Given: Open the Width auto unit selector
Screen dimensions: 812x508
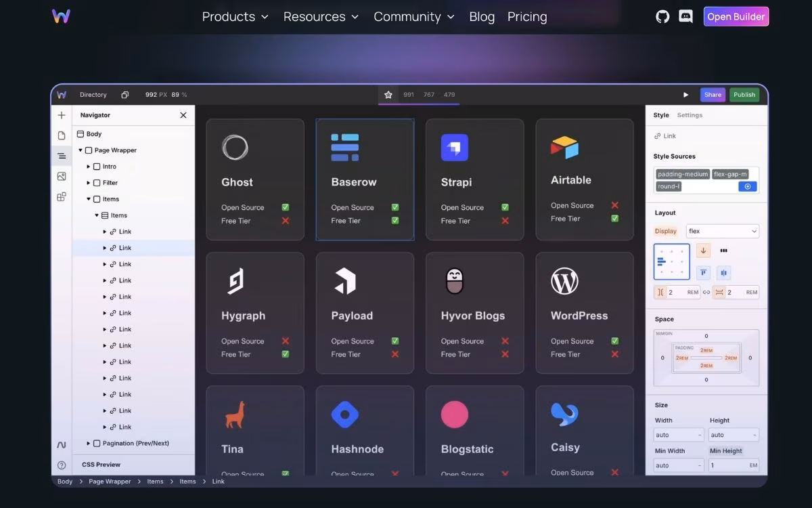Looking at the screenshot, I should (699, 435).
